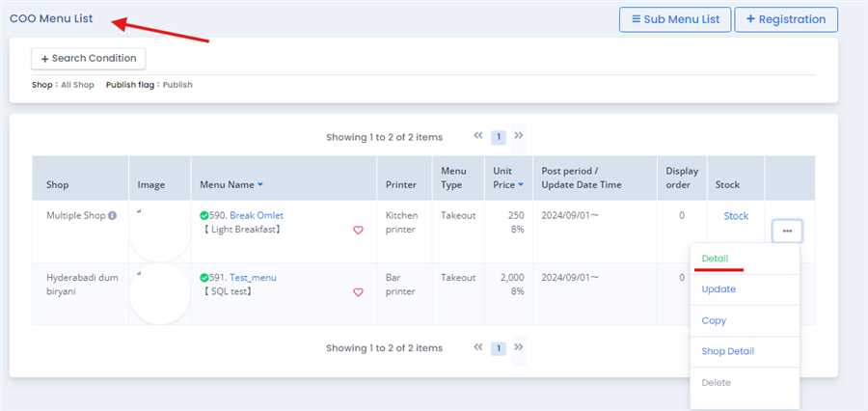
Task: Open the Sub Menu List
Action: pos(674,19)
